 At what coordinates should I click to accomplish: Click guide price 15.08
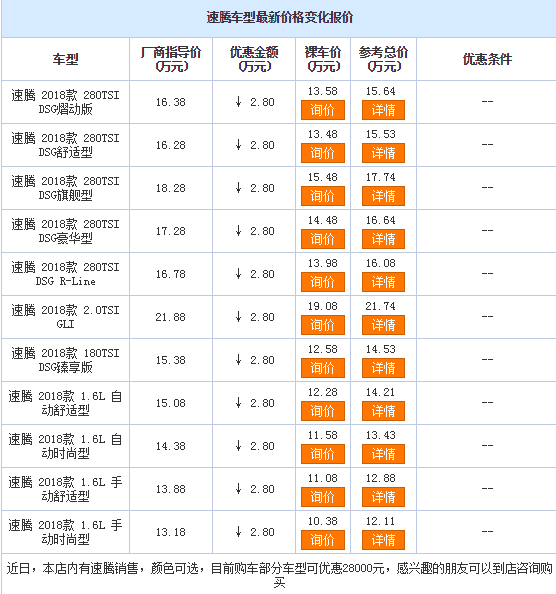click(171, 403)
